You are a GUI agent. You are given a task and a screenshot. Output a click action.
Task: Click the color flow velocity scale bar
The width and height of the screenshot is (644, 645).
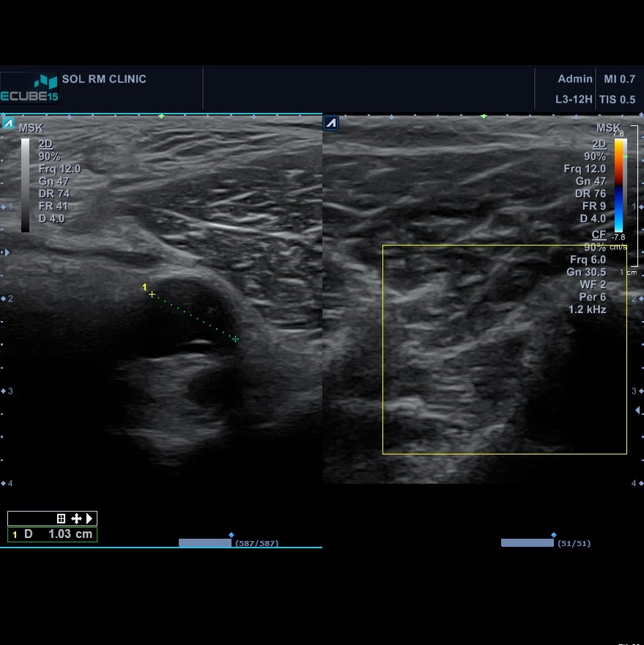point(619,185)
